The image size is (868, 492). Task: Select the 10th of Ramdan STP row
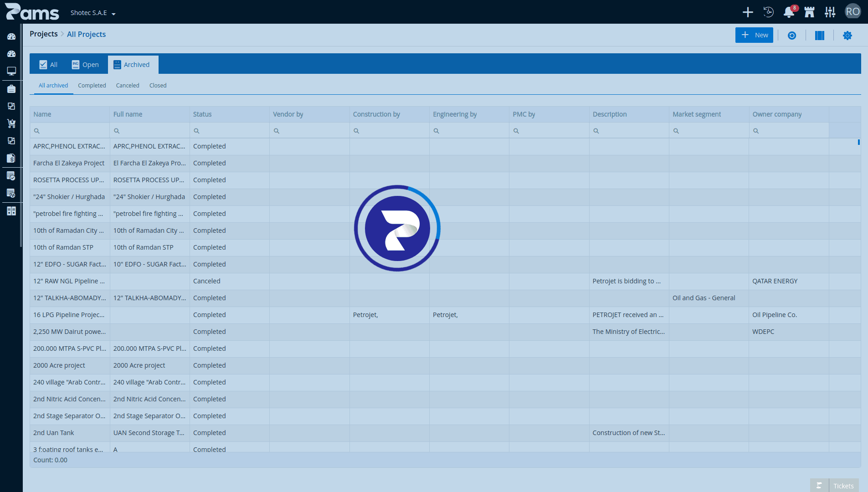coord(445,247)
